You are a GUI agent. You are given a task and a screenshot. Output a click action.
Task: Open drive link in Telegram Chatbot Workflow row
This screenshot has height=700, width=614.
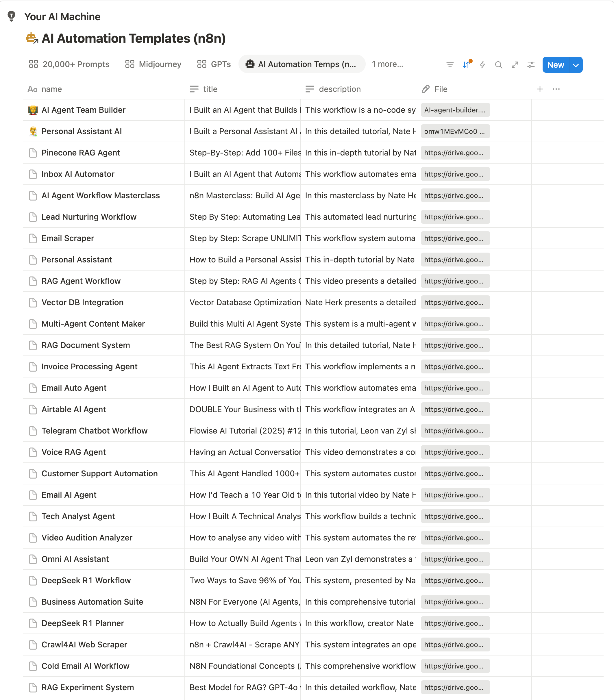pyautogui.click(x=455, y=431)
